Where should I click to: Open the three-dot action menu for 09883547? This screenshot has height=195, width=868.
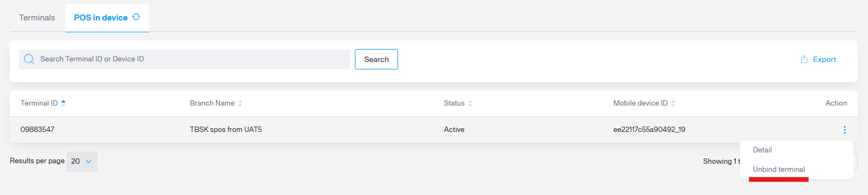(x=844, y=130)
